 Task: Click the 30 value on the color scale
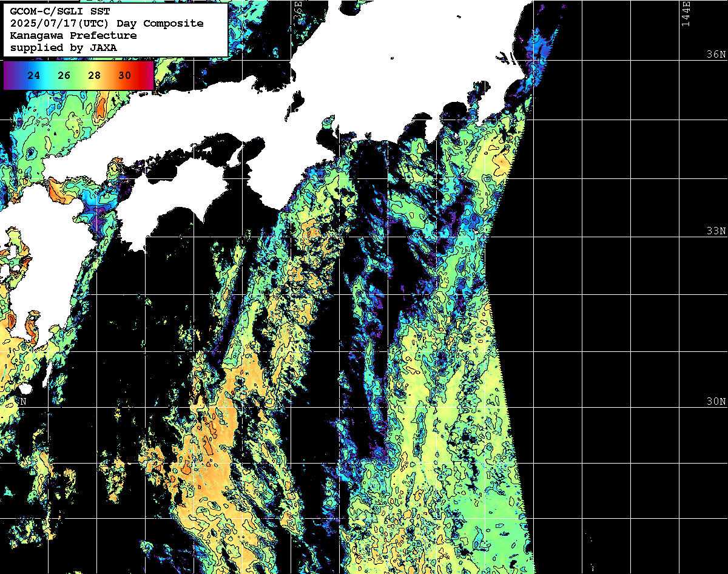(x=125, y=76)
